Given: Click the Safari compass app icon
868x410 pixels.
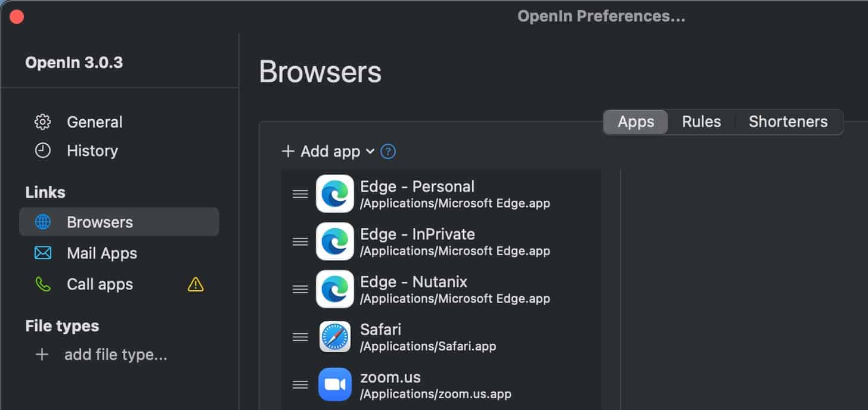Looking at the screenshot, I should click(x=334, y=337).
